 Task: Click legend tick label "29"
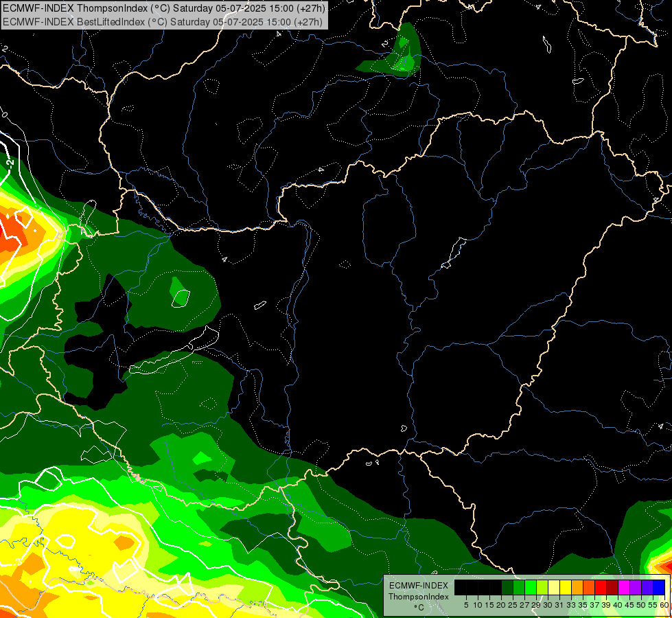pyautogui.click(x=536, y=605)
